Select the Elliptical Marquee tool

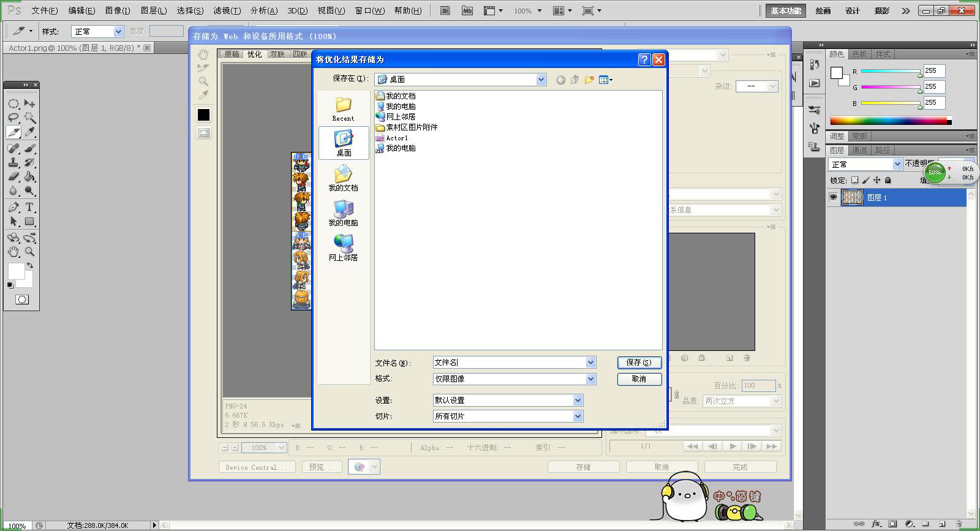[x=13, y=104]
